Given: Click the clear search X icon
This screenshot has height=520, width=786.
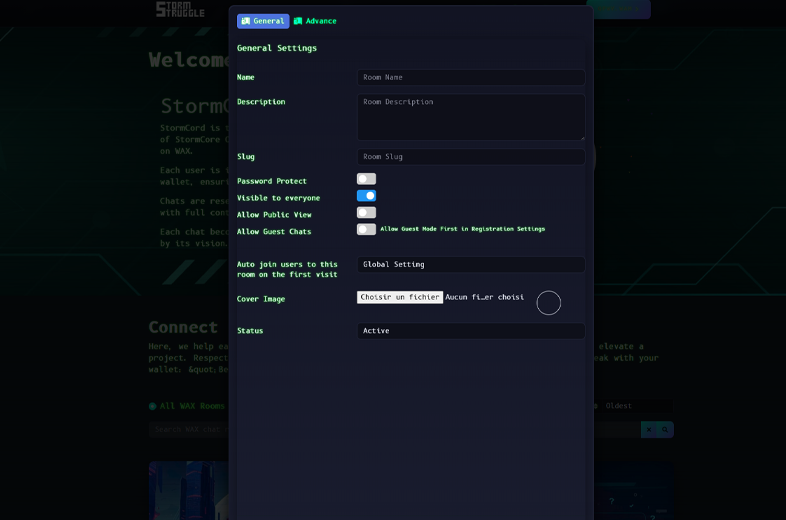Looking at the screenshot, I should pos(648,430).
